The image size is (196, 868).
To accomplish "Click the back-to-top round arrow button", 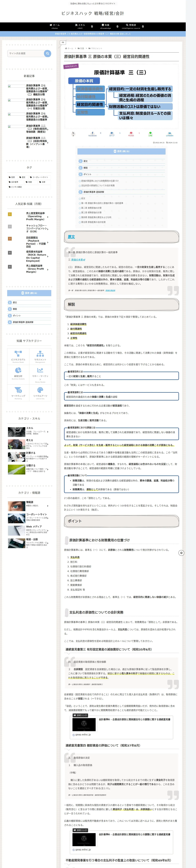I will (x=181, y=553).
